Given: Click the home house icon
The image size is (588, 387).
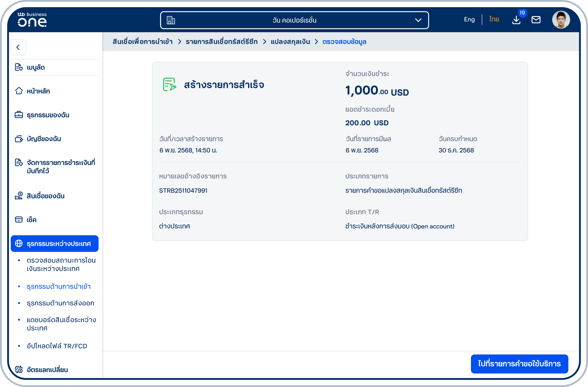Looking at the screenshot, I should [x=19, y=91].
